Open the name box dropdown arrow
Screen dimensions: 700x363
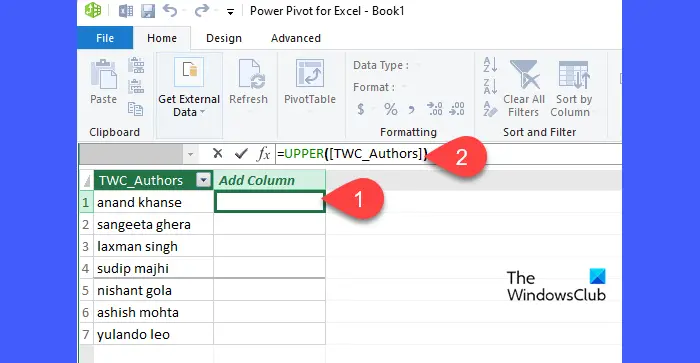click(x=191, y=154)
